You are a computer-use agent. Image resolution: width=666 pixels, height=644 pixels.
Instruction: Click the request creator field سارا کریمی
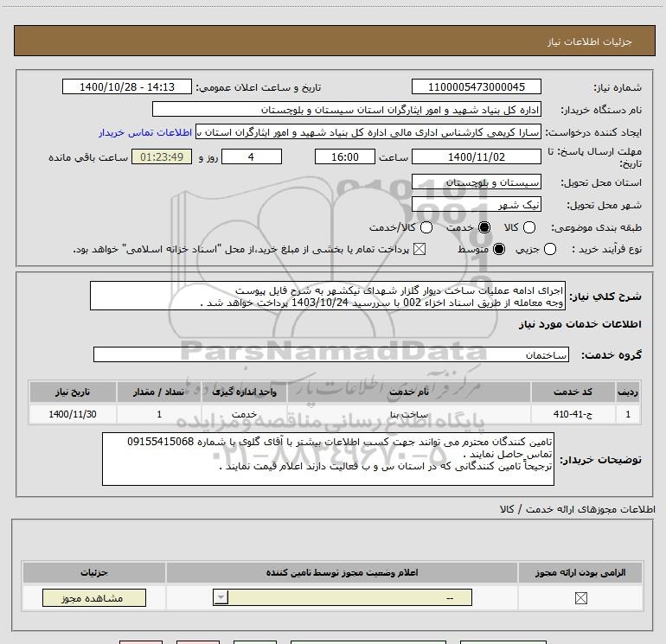pos(368,132)
